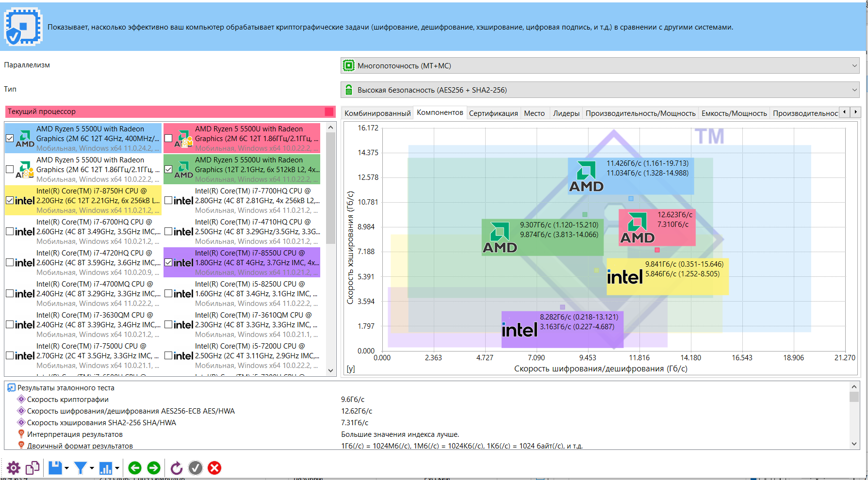The height and width of the screenshot is (480, 868).
Task: Click the 12.62Гб/с result value
Action: [357, 411]
